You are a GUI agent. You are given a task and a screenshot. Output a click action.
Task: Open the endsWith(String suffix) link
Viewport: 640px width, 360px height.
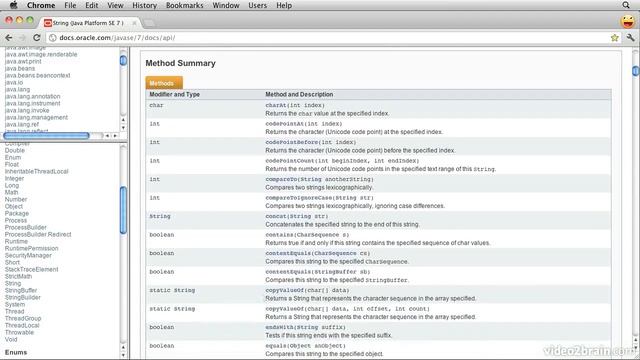(305, 327)
